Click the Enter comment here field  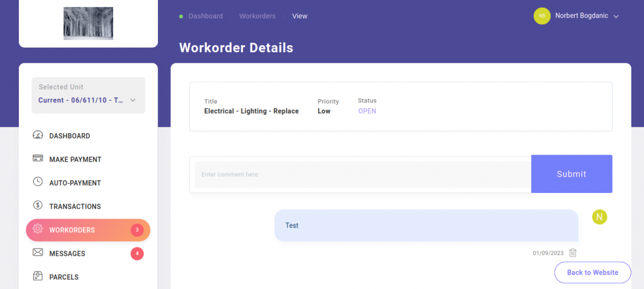tap(362, 174)
